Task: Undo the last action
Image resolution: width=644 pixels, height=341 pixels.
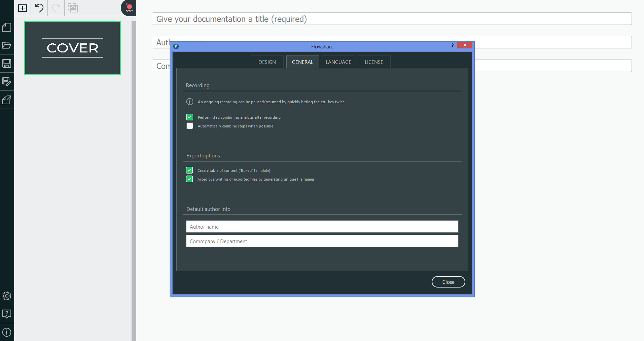Action: (39, 8)
